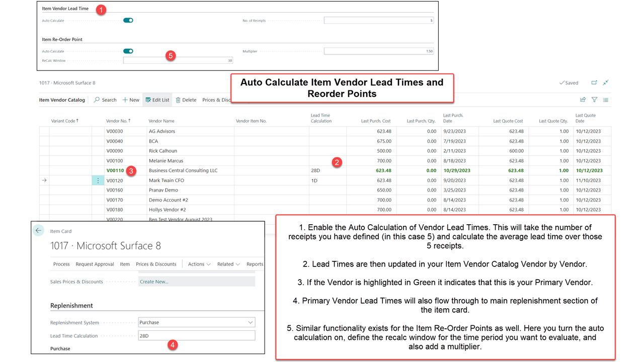Edit Lead Time Calculation on Item Card
Image resolution: width=644 pixels, height=362 pixels.
click(x=197, y=336)
